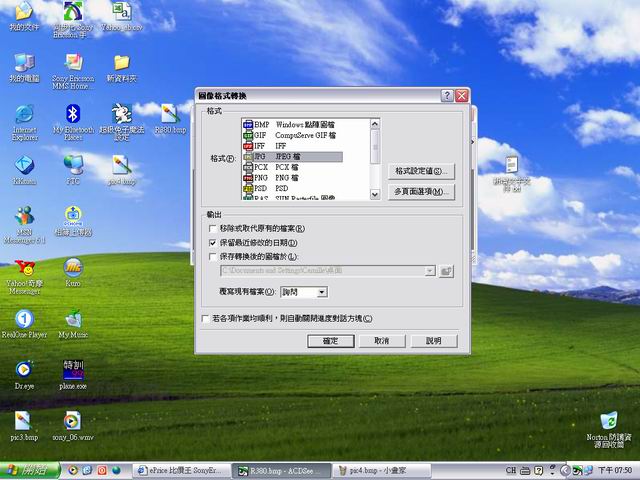The height and width of the screenshot is (480, 640).
Task: Open help via 說明 button
Action: pos(434,341)
